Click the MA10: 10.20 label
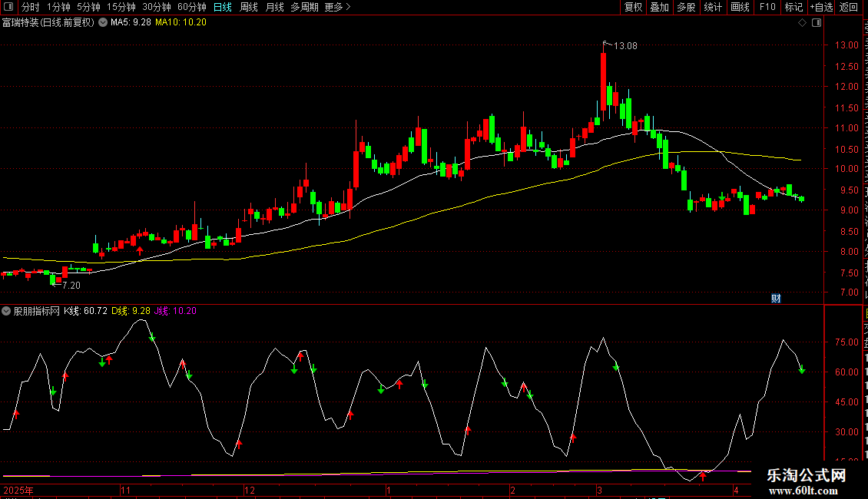The width and height of the screenshot is (868, 499). click(181, 22)
